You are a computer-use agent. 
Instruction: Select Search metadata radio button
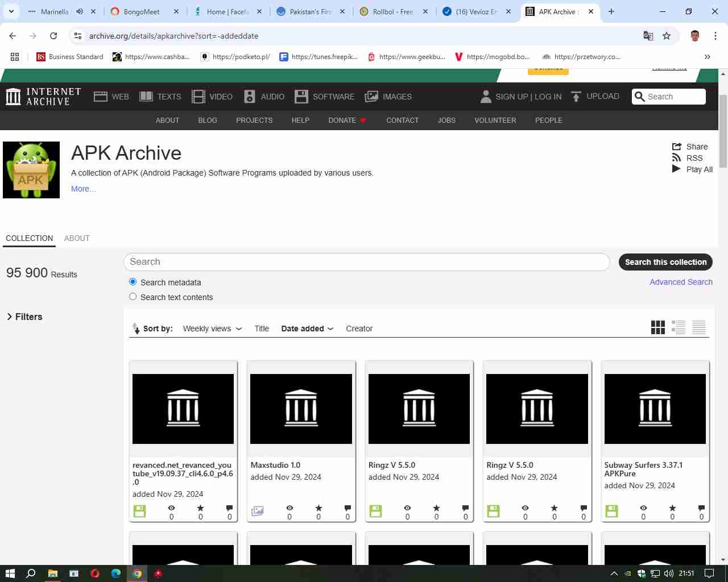[x=133, y=282]
